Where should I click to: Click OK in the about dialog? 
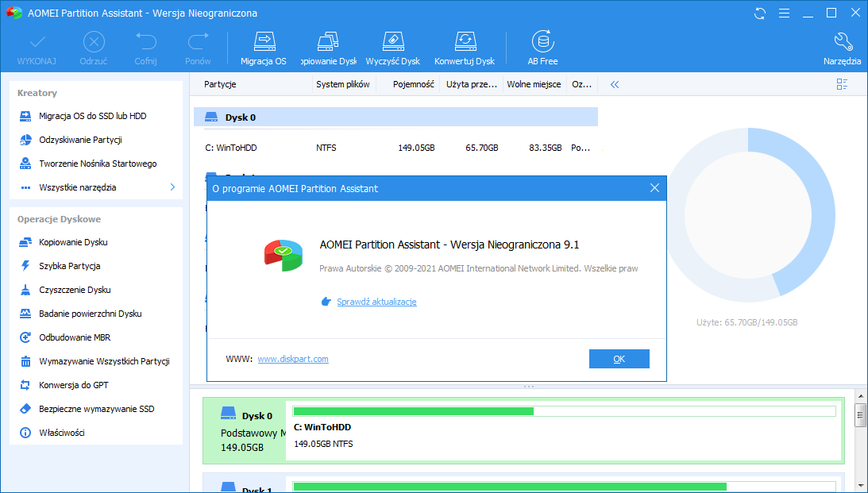[x=619, y=359]
